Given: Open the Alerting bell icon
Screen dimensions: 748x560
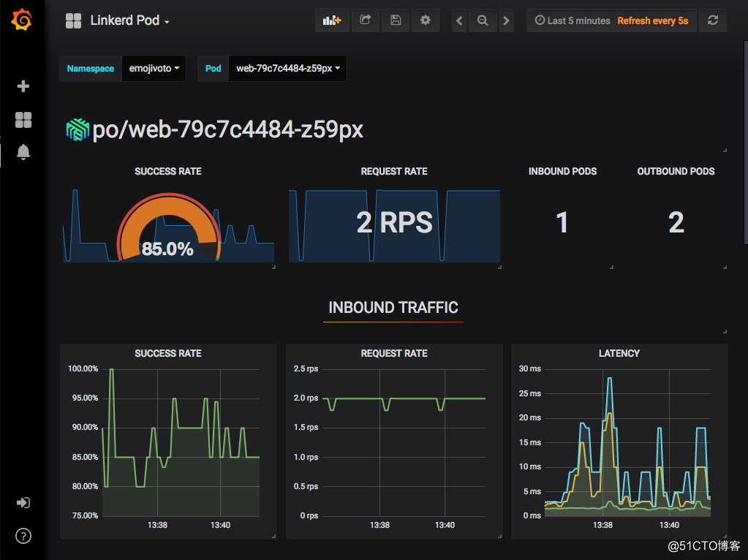Looking at the screenshot, I should [x=23, y=152].
